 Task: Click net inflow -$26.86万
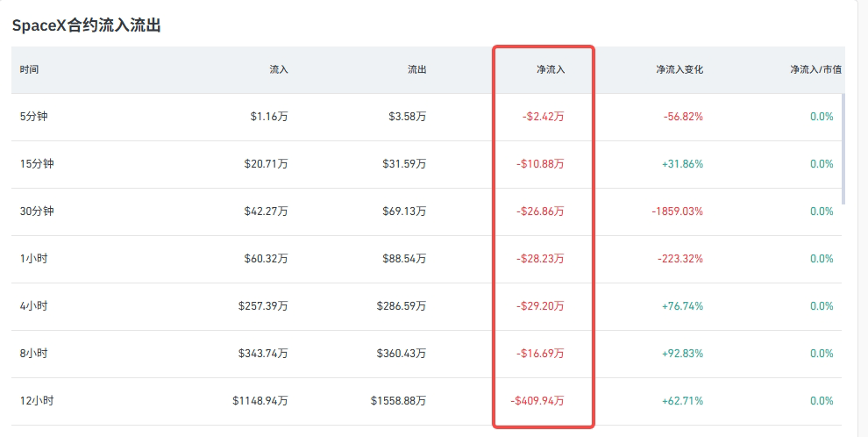click(540, 211)
